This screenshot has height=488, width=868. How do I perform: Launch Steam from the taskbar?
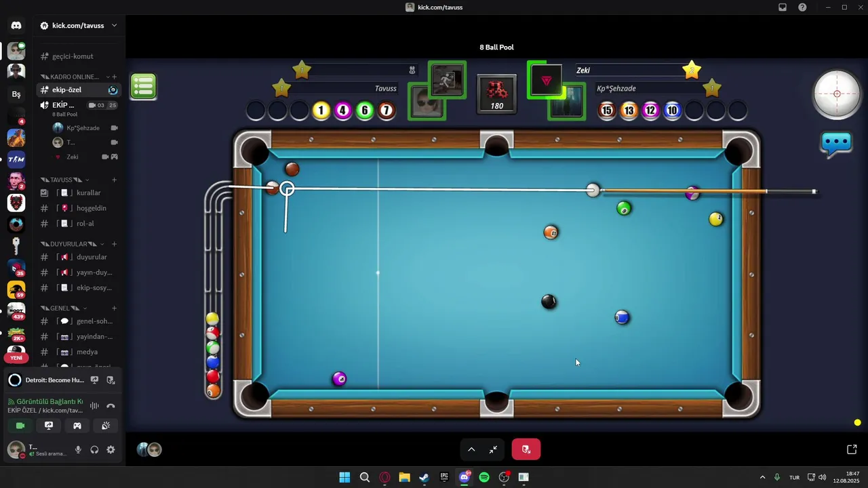(425, 477)
